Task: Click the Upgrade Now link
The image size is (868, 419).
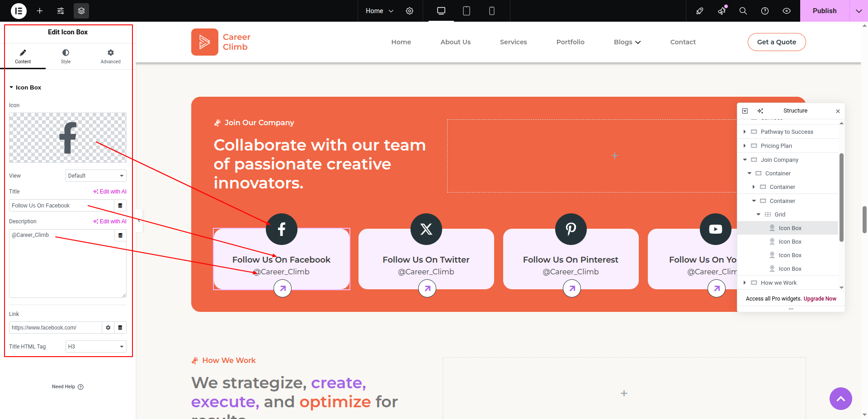Action: (x=820, y=299)
